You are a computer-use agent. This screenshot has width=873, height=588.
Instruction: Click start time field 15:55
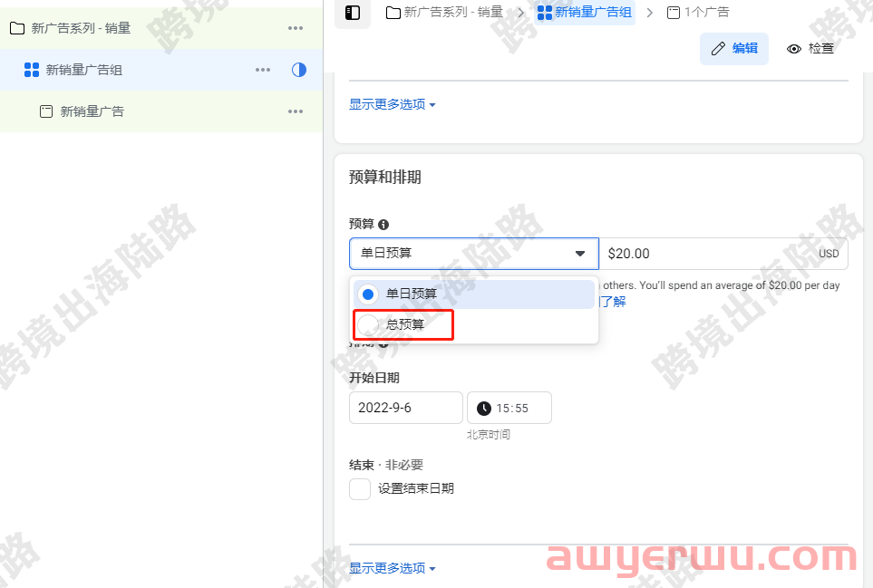click(509, 408)
